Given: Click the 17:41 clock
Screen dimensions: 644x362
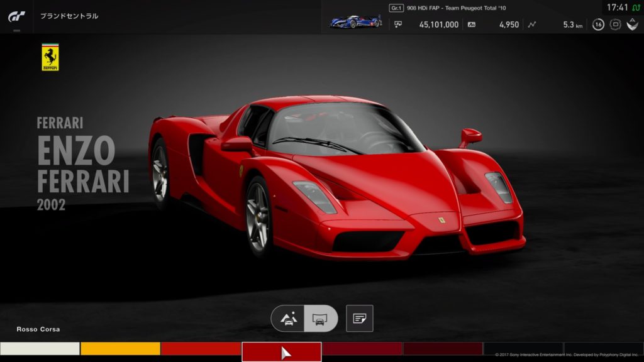Looking at the screenshot, I should 618,8.
